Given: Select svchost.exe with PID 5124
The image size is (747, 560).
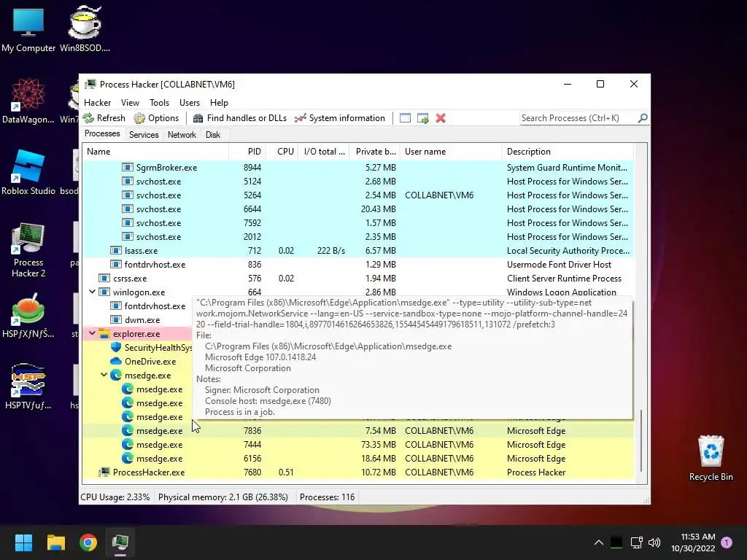Looking at the screenshot, I should [358, 181].
